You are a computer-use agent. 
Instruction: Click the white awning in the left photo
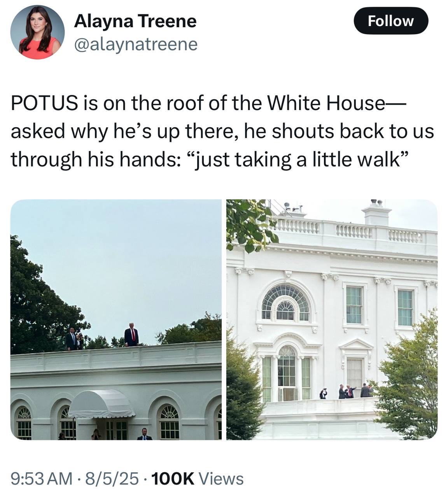tap(101, 404)
